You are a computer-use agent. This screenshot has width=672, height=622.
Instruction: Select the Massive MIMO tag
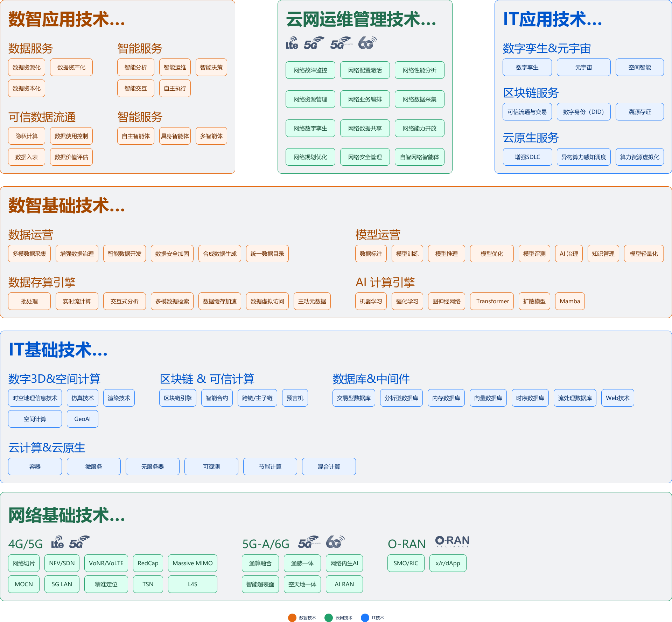[192, 563]
